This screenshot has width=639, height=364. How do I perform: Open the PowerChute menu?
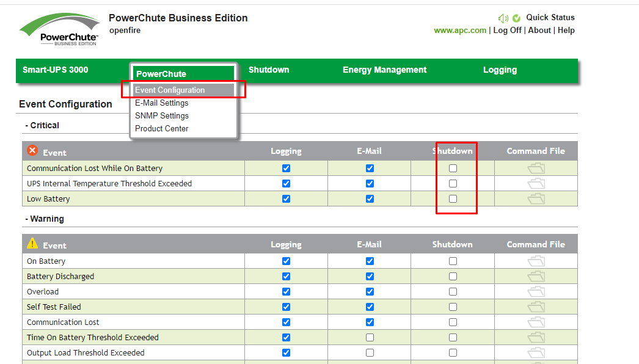161,74
